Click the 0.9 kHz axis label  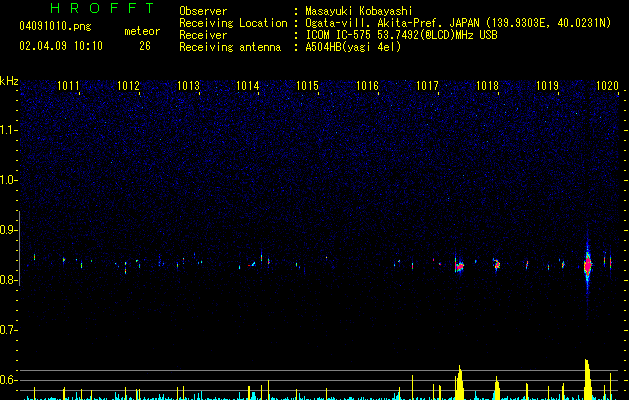coord(8,230)
